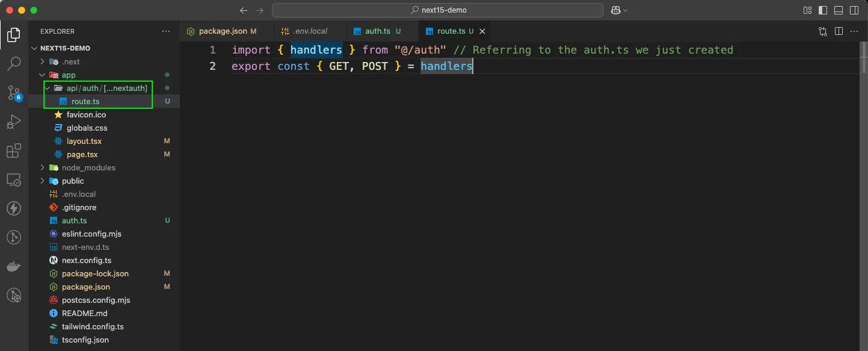The width and height of the screenshot is (868, 351).
Task: Open route.ts in the explorer tree
Action: coord(85,101)
